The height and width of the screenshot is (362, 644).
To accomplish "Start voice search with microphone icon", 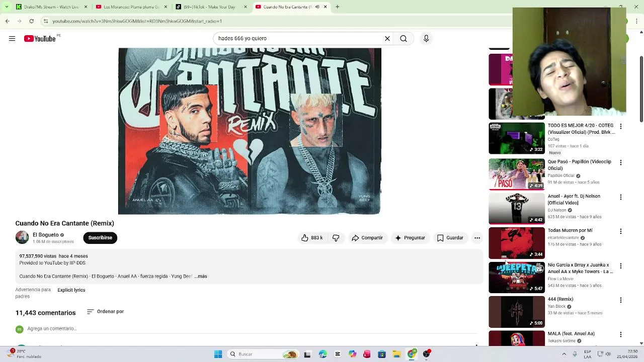I will coord(426,39).
